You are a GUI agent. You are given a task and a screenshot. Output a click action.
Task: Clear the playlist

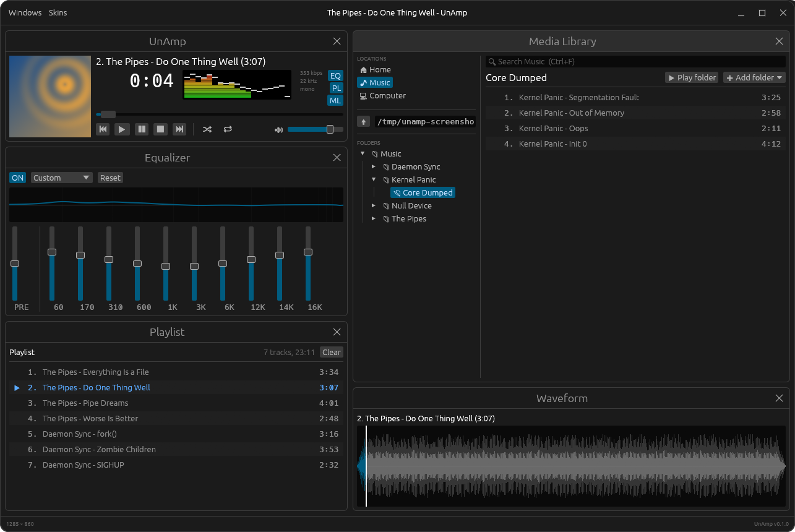click(332, 352)
